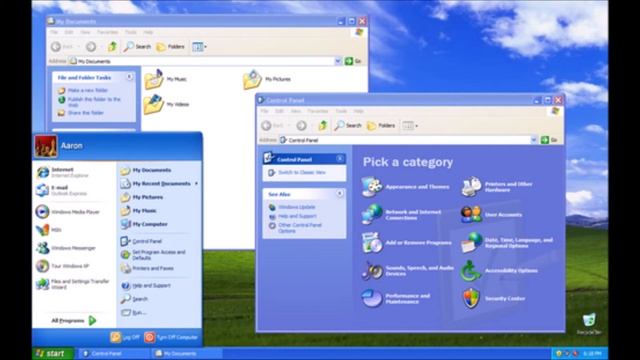Collapse the Control Panel side pane section
Image resolution: width=640 pixels, height=360 pixels.
point(340,158)
